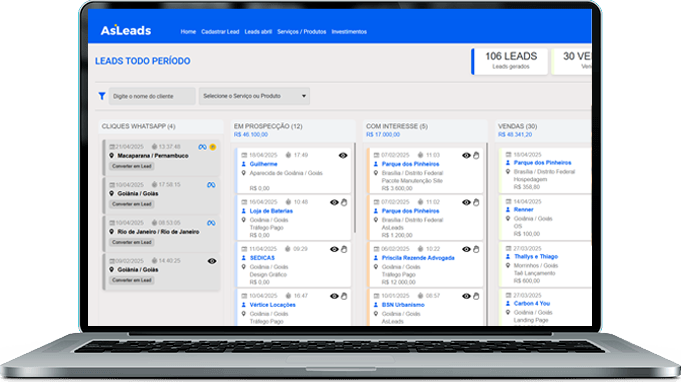Click the hand icon on Priscila Rezende Advogada

476,249
